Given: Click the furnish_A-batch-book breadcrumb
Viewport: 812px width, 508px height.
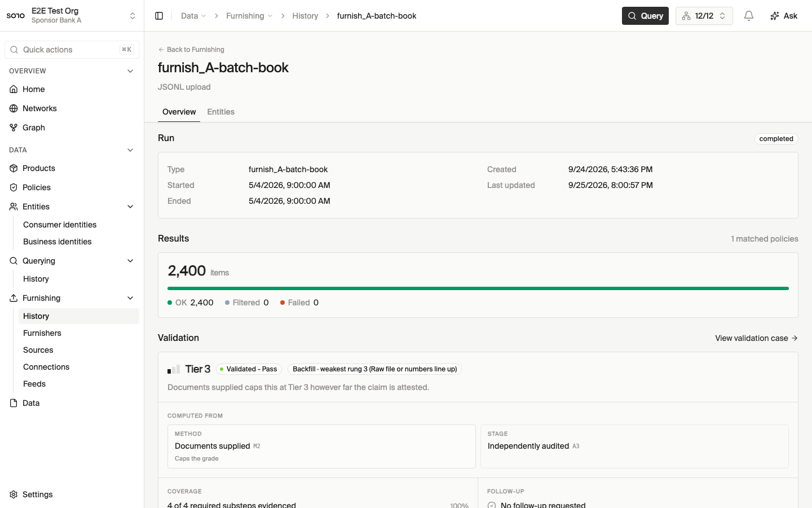Looking at the screenshot, I should (x=377, y=16).
